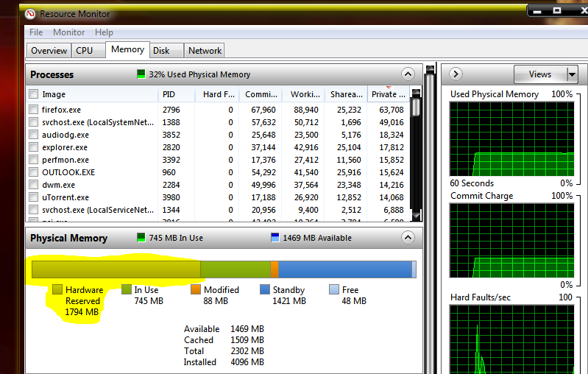Click the green 745 MB In Use icon
This screenshot has width=588, height=374.
[x=141, y=238]
